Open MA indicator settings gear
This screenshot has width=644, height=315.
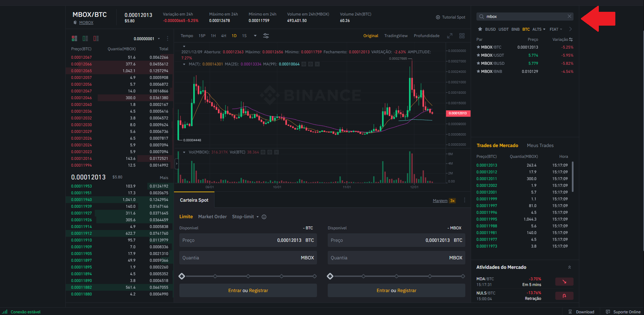311,64
